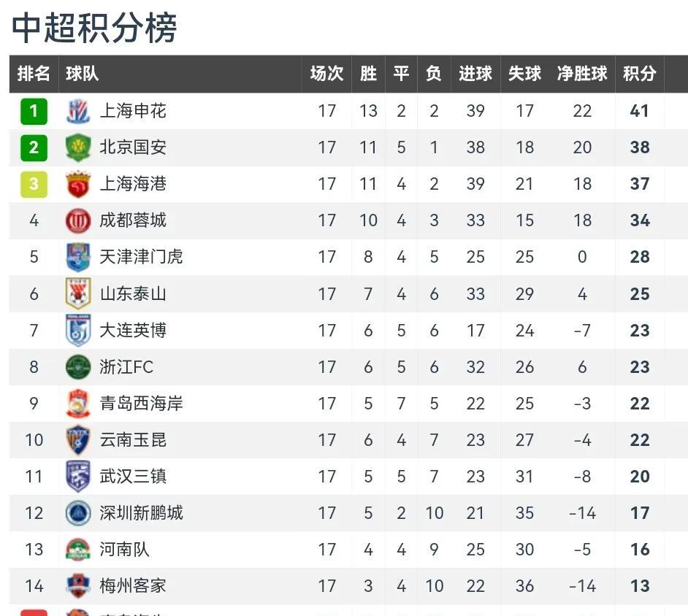Open the 深圳新鹏城 team name link
The image size is (688, 616).
[141, 513]
